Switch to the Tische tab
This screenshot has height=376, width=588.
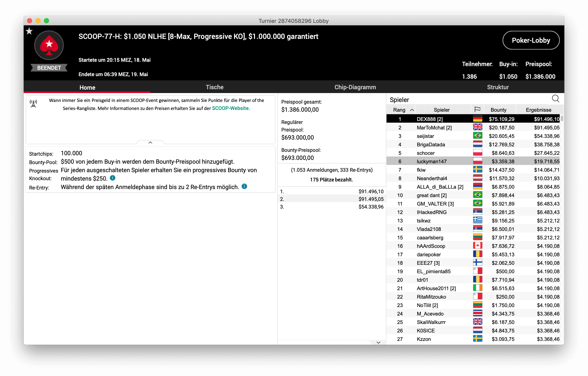click(x=214, y=87)
